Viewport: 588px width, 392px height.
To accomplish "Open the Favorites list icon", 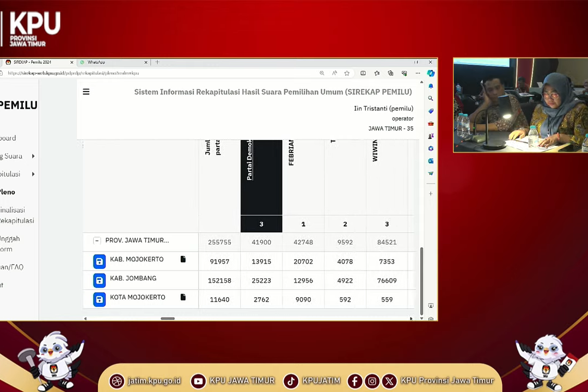I will point(377,73).
